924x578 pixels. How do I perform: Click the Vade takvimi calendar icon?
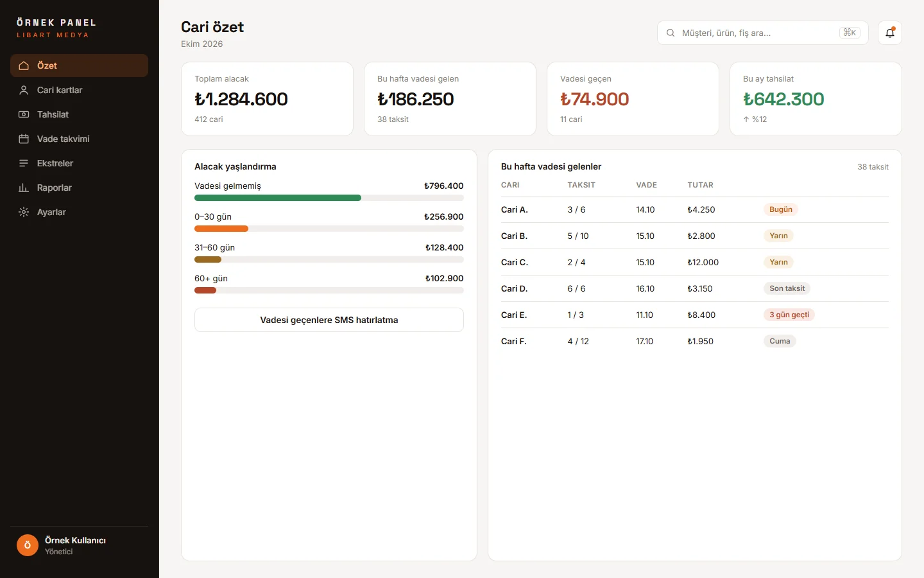[x=24, y=139]
